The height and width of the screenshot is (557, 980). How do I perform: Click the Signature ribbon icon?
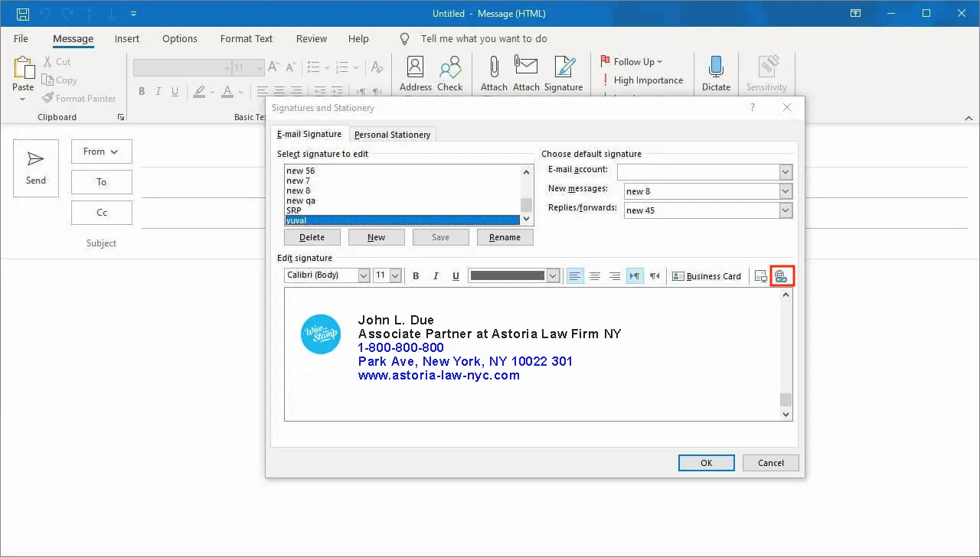pos(564,67)
